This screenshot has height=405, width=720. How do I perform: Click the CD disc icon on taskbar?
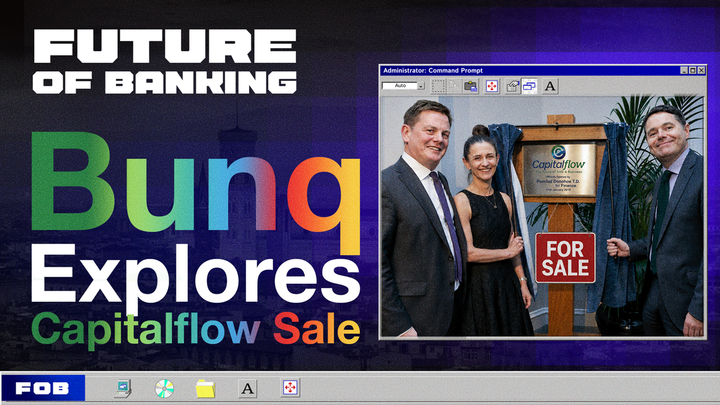(x=164, y=388)
